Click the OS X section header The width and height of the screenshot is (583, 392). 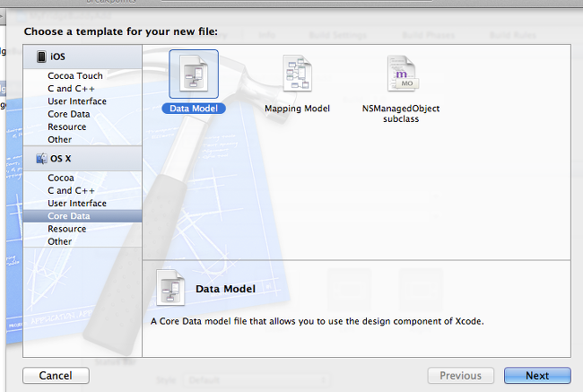[x=83, y=159]
